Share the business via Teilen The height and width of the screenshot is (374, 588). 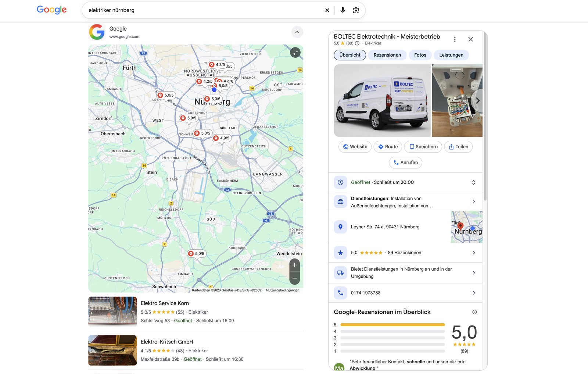pos(458,147)
